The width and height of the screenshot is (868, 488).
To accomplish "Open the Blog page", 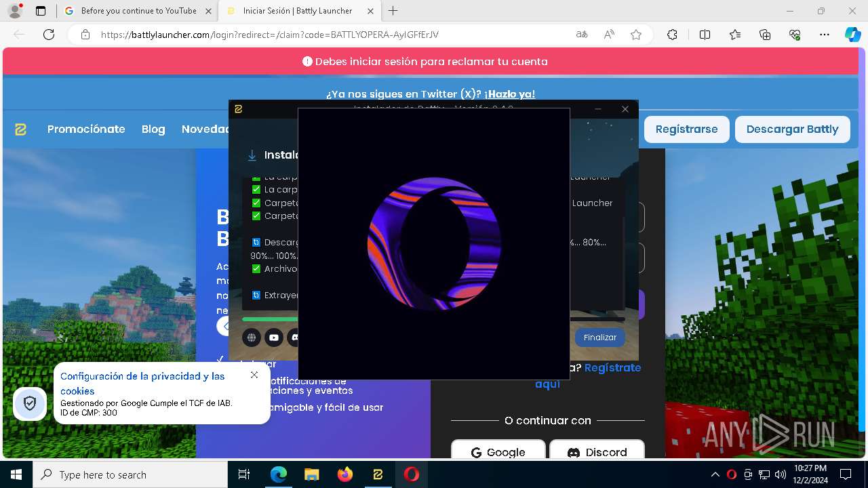I will [x=153, y=129].
